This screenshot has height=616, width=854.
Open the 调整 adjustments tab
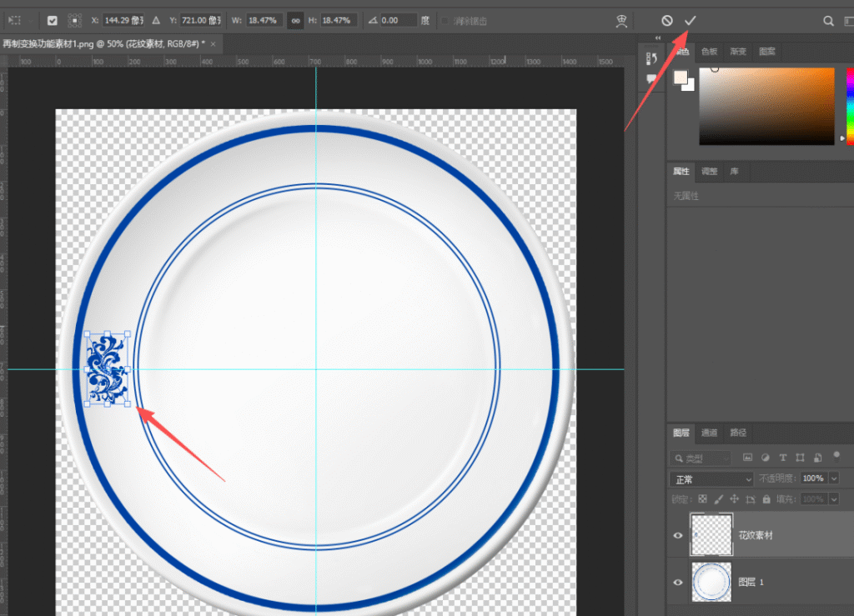point(709,172)
